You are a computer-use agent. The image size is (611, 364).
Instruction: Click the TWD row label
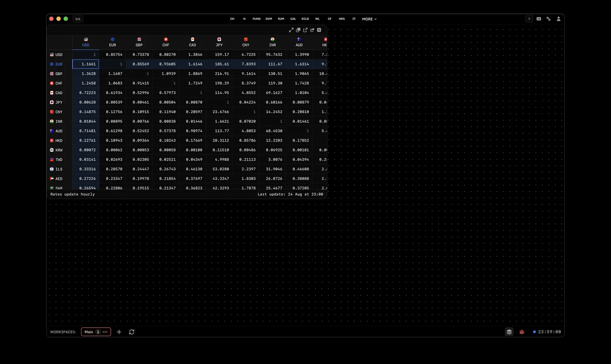pos(60,159)
